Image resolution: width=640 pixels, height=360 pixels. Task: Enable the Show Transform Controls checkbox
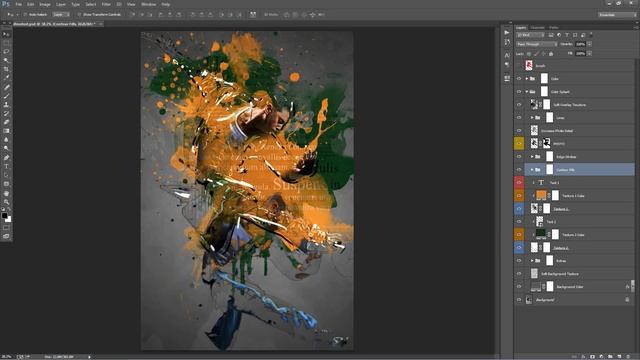pyautogui.click(x=79, y=14)
